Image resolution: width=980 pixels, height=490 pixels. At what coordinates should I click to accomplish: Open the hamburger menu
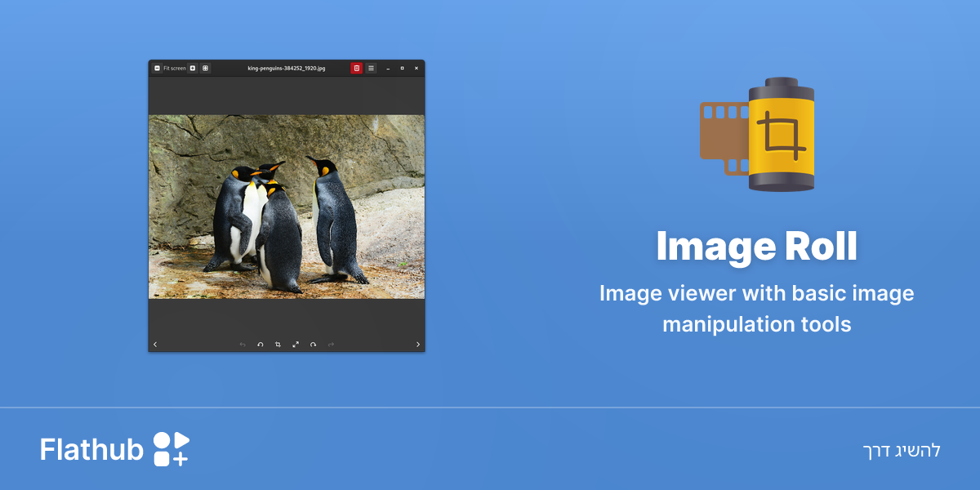[371, 69]
